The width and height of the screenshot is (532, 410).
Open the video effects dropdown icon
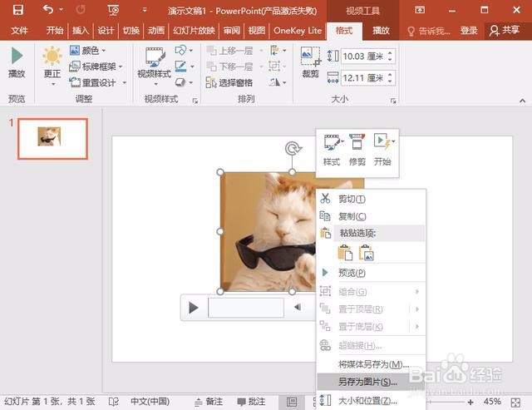pos(185,82)
